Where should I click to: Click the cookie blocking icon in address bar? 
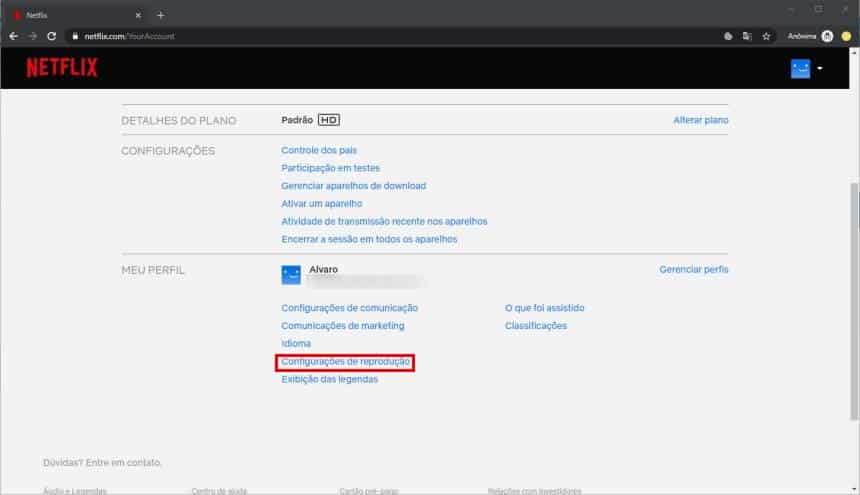728,36
